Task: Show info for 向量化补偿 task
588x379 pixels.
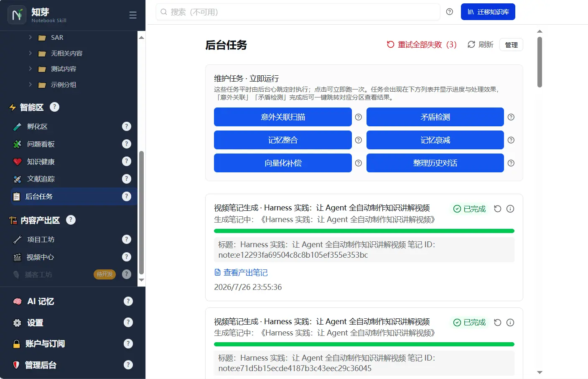Action: click(x=359, y=163)
